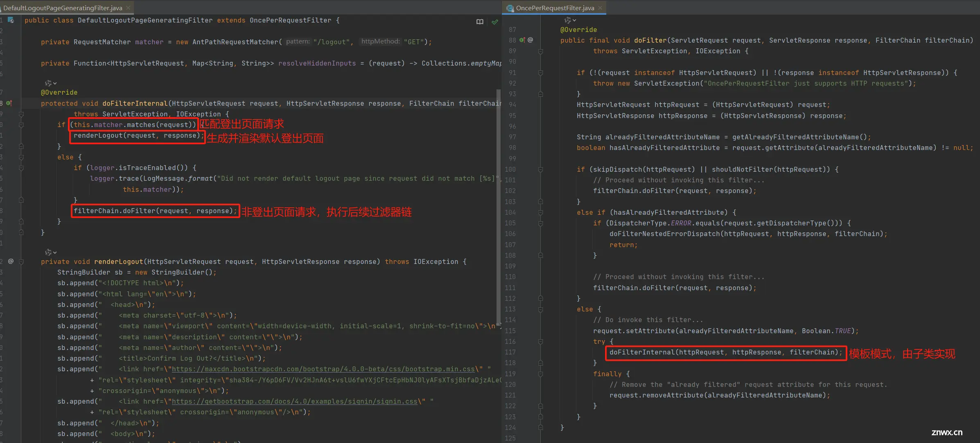Collapse the DispatcherType.ERROR if block at line 105
Image resolution: width=980 pixels, height=443 pixels.
(x=540, y=223)
